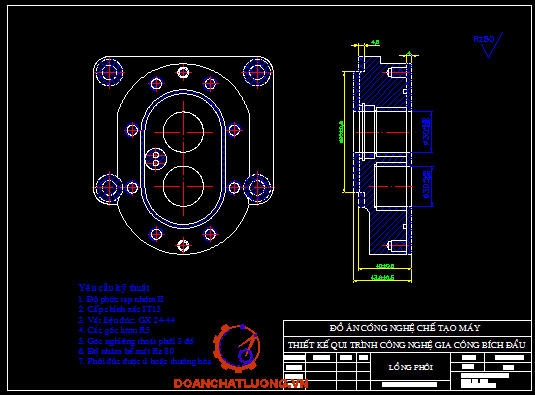
Task: Select the top center bolt hole on the flange
Action: coord(183,72)
